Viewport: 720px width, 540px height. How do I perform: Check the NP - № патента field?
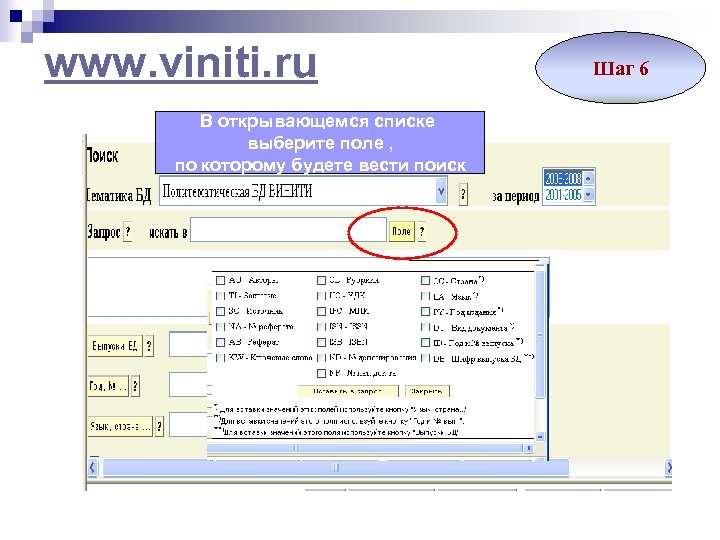pyautogui.click(x=321, y=373)
